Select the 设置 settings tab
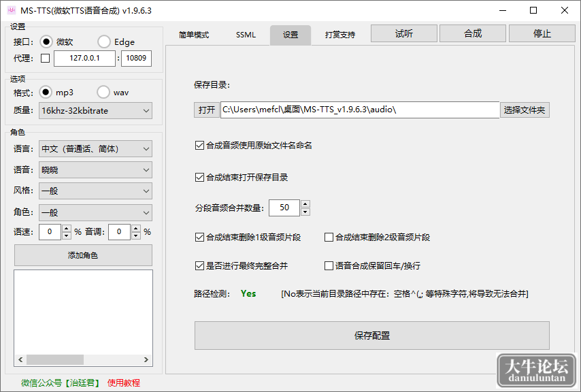 [x=290, y=35]
